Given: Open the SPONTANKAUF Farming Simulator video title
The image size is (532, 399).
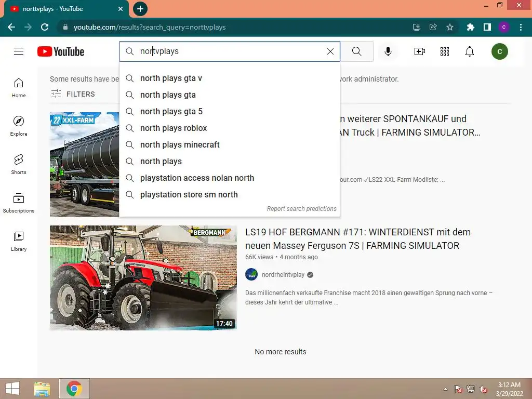Looking at the screenshot, I should tap(410, 126).
